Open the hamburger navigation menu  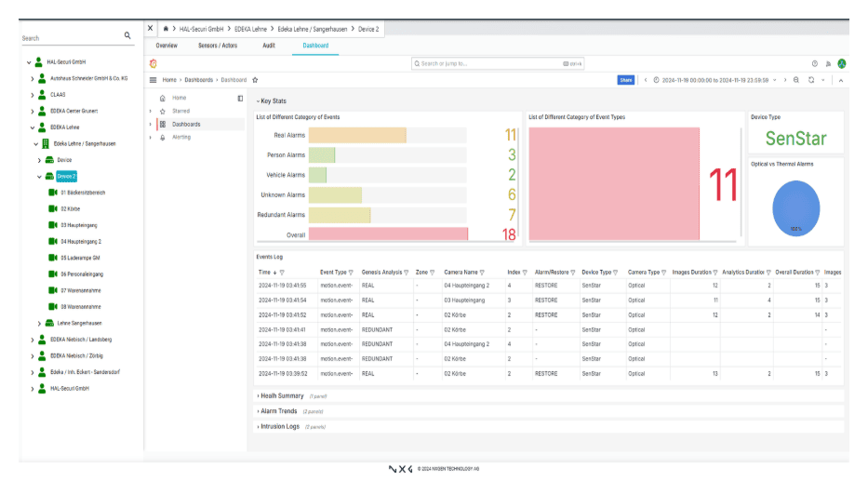[154, 80]
